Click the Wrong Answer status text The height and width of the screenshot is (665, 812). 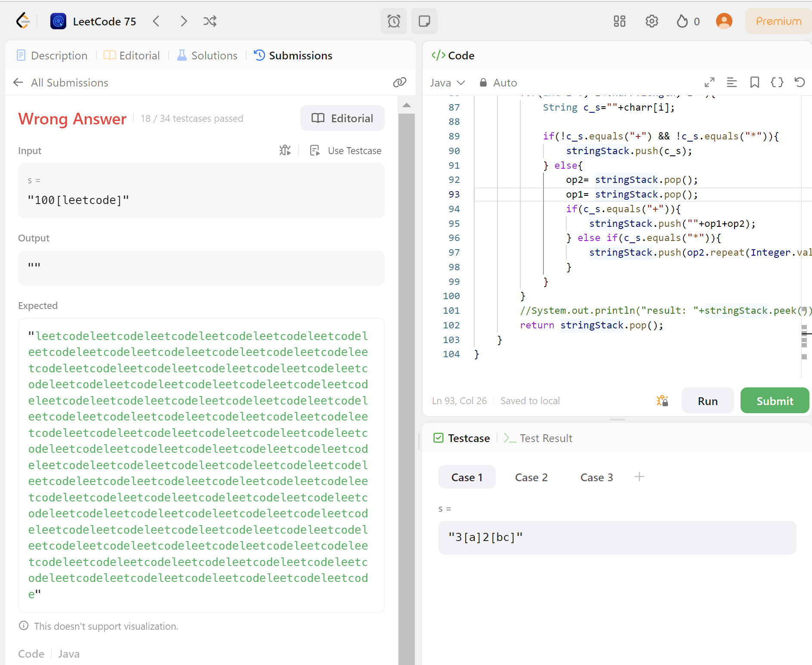click(x=72, y=119)
